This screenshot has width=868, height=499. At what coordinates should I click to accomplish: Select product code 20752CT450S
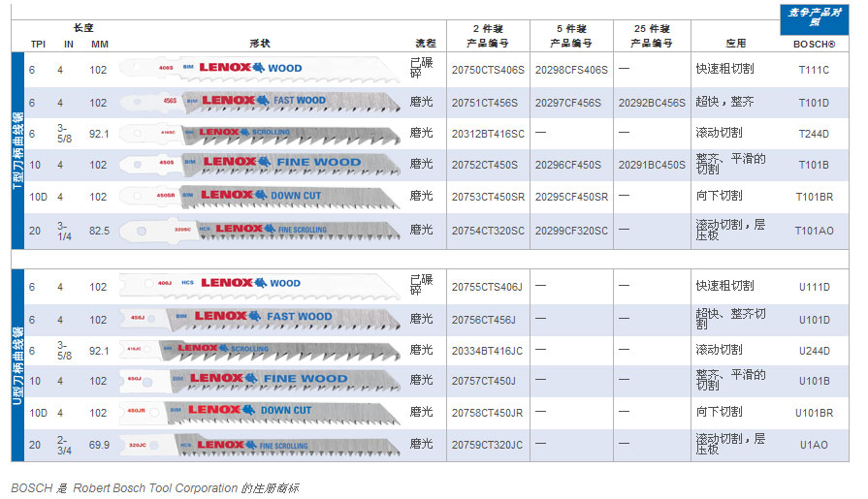(x=484, y=165)
